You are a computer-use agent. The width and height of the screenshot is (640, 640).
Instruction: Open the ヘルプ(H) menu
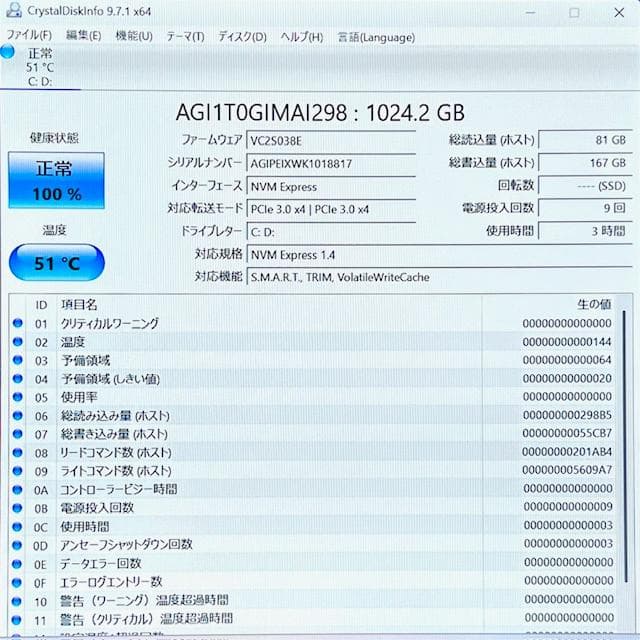pyautogui.click(x=302, y=37)
